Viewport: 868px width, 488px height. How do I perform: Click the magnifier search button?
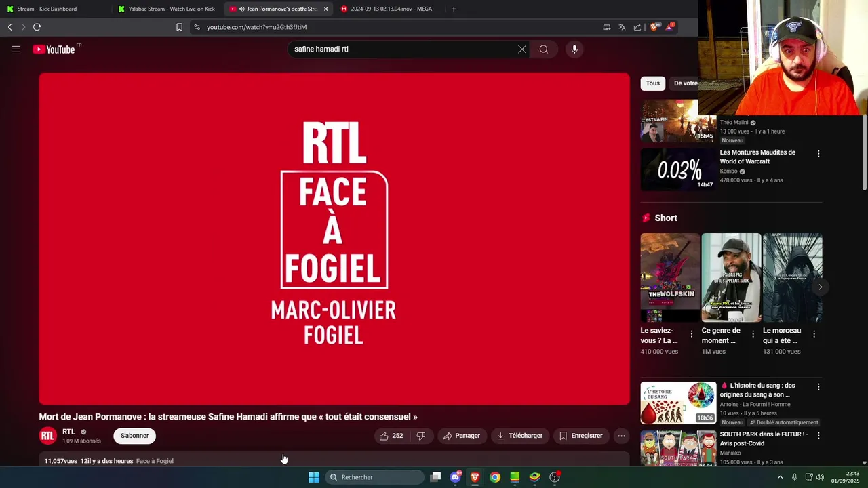click(543, 49)
